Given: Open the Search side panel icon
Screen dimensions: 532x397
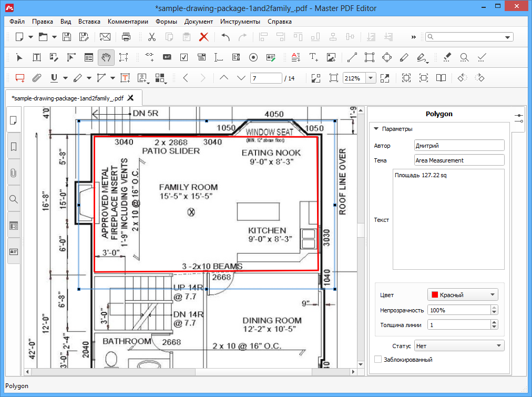Looking at the screenshot, I should tap(14, 199).
